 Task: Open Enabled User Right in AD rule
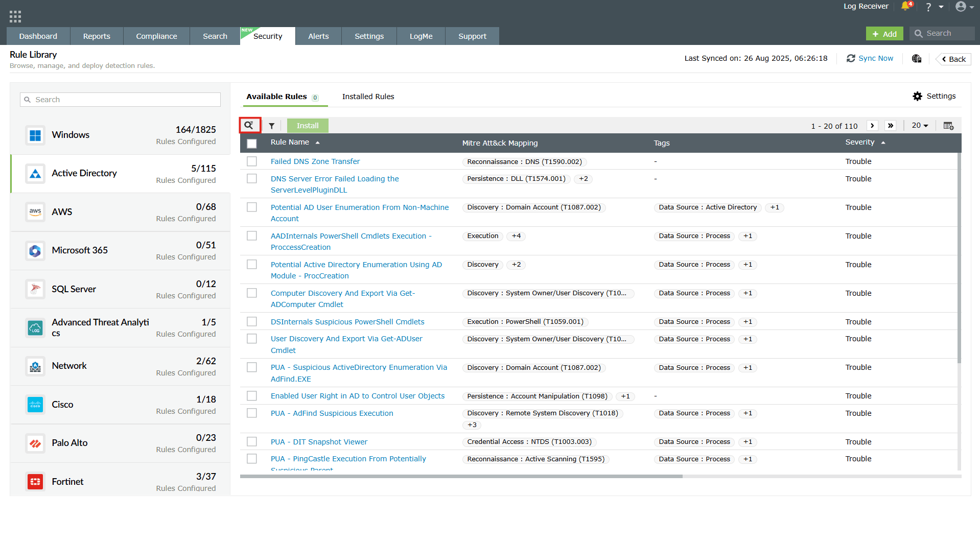point(358,396)
